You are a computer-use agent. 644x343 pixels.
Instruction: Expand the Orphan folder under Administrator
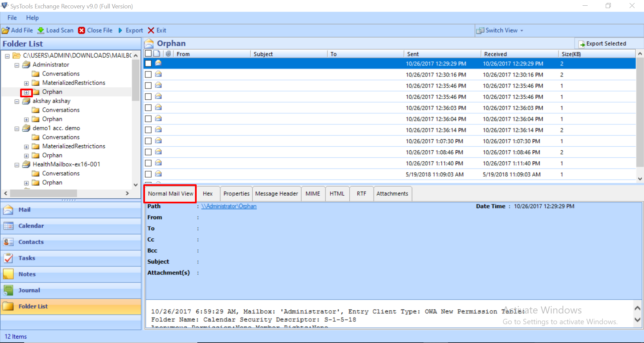[x=27, y=92]
